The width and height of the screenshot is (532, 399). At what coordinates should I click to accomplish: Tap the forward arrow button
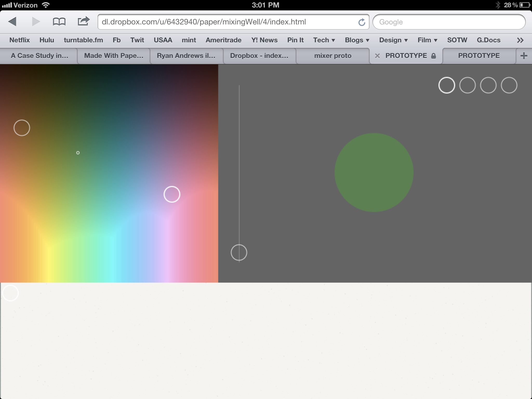[x=36, y=22]
